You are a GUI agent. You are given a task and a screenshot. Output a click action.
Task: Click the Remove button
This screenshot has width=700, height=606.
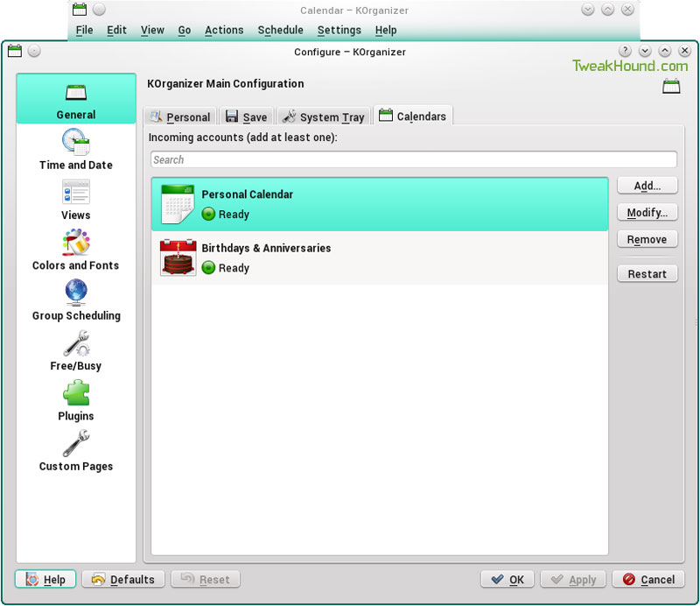(x=647, y=240)
